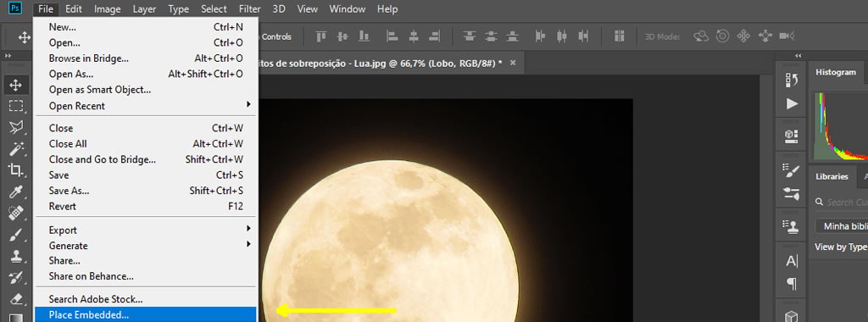The image size is (868, 322).
Task: Open the Tool Presets sliders panel icon
Action: 792,194
